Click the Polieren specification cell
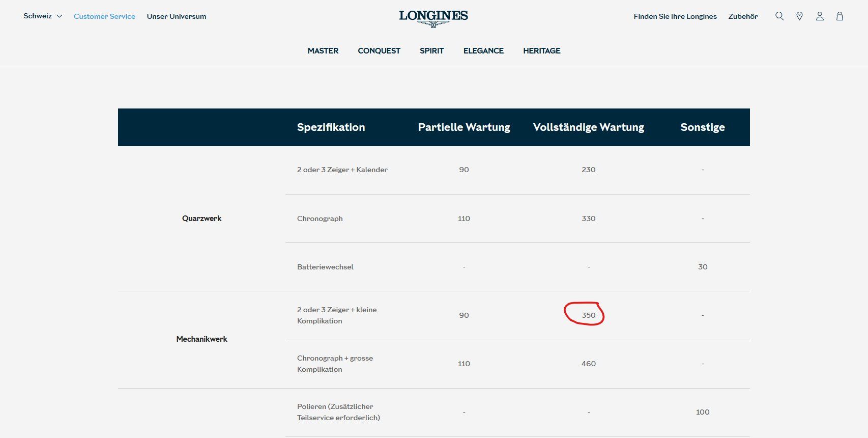Viewport: 868px width, 438px height. click(338, 412)
